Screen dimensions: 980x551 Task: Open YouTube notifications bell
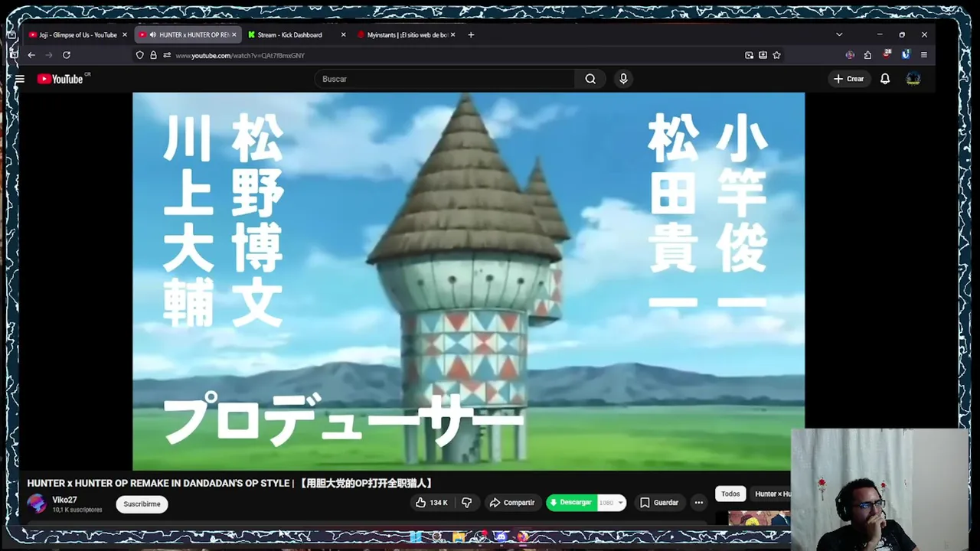885,79
